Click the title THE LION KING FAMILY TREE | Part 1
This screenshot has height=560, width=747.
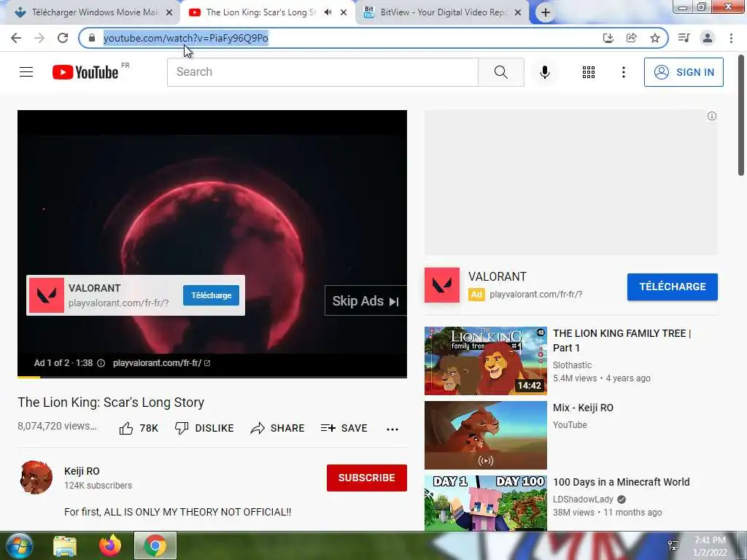click(x=622, y=341)
